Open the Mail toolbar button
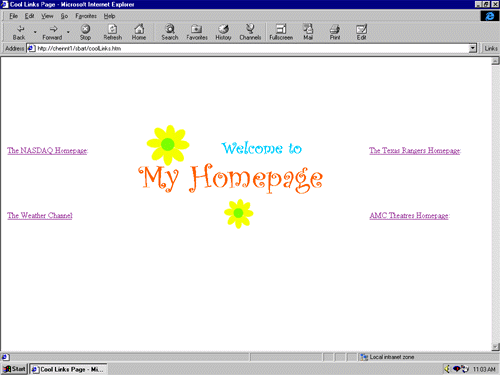500x375 pixels. (308, 32)
